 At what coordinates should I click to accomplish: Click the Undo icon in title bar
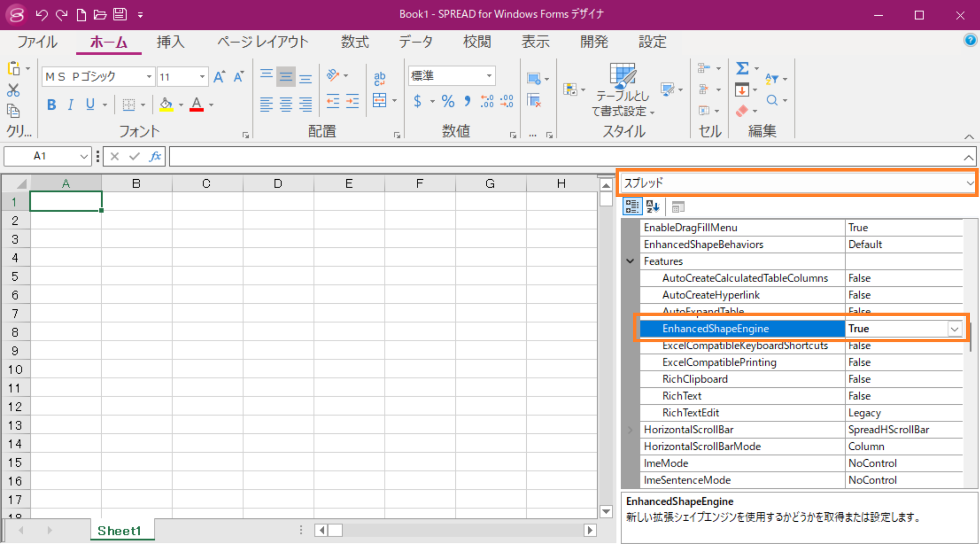(x=41, y=15)
